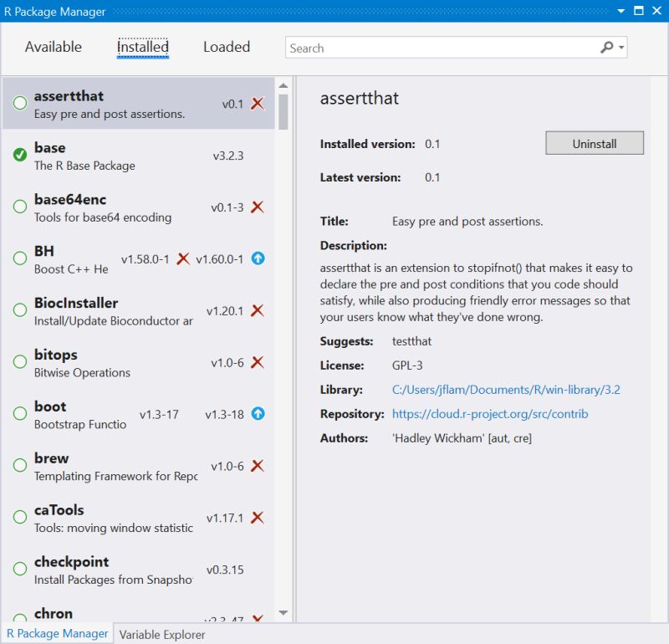Open the Variable Explorer tab
The height and width of the screenshot is (644, 669).
pos(162,634)
